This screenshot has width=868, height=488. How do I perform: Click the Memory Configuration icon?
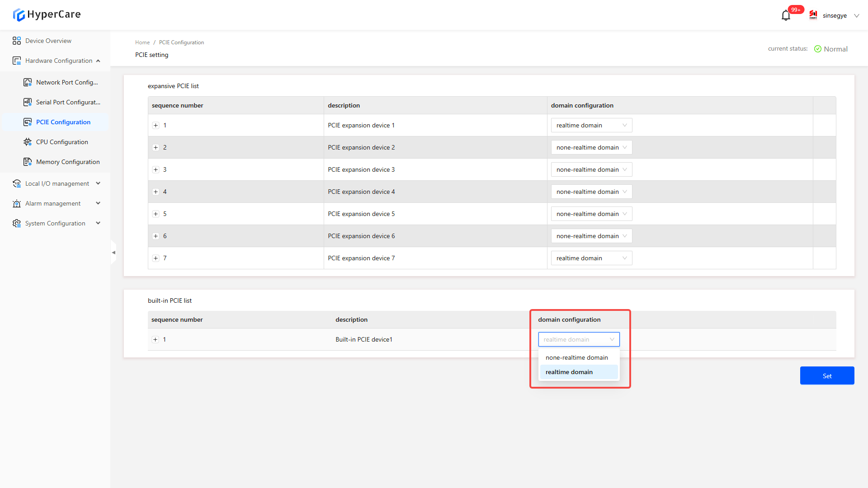(x=28, y=162)
